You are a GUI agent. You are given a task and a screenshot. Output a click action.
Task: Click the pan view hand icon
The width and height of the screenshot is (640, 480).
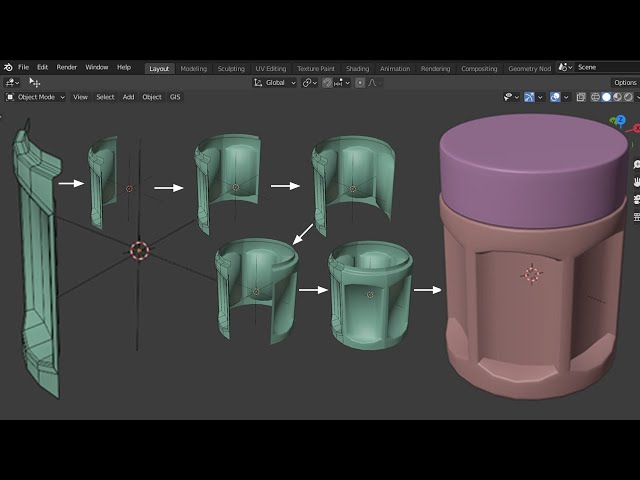pos(636,182)
